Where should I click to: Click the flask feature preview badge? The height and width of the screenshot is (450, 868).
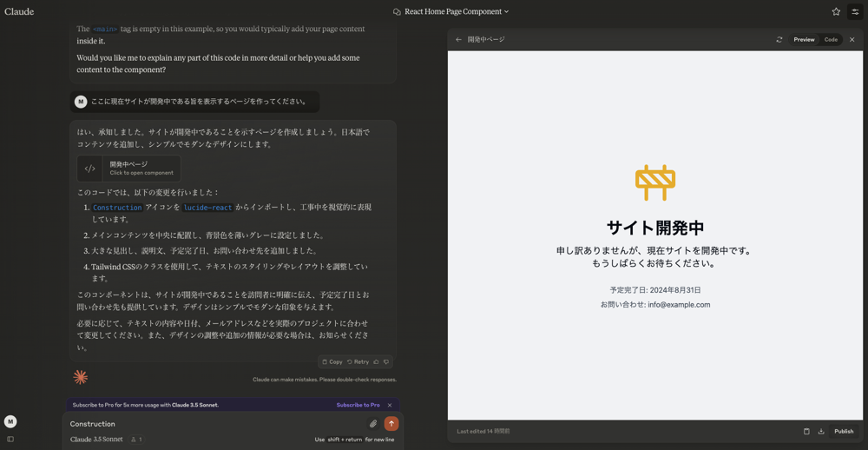[x=136, y=440]
